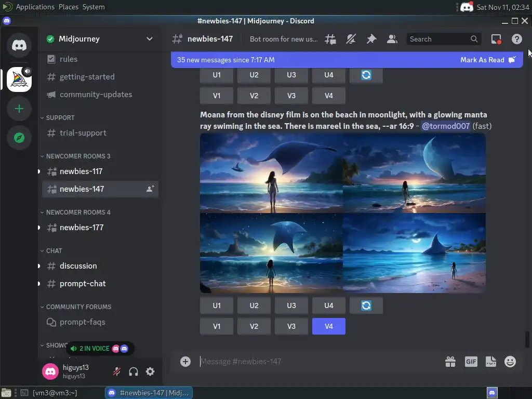Viewport: 532px width, 399px height.
Task: Toggle microphone mute
Action: [x=117, y=371]
